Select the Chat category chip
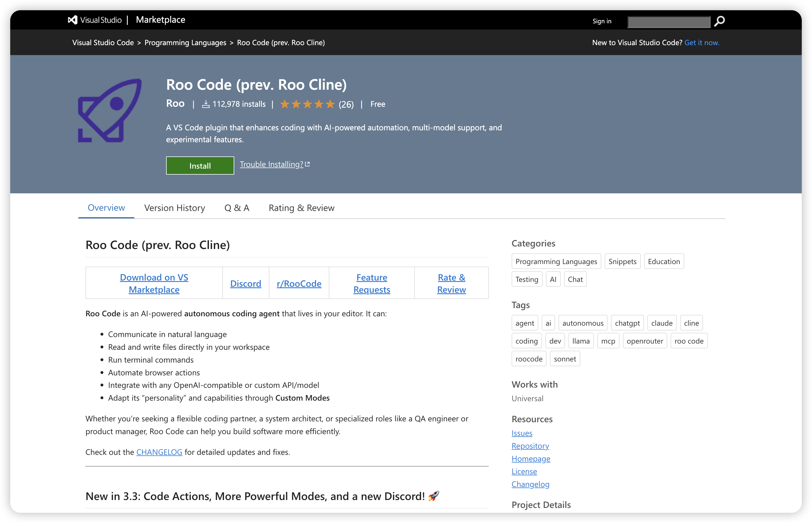 [575, 279]
